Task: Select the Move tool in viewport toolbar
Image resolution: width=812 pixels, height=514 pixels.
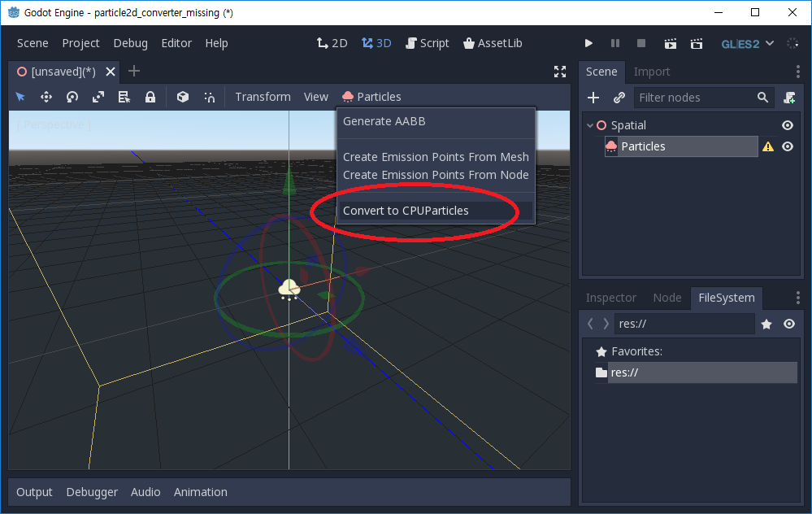Action: [x=46, y=97]
